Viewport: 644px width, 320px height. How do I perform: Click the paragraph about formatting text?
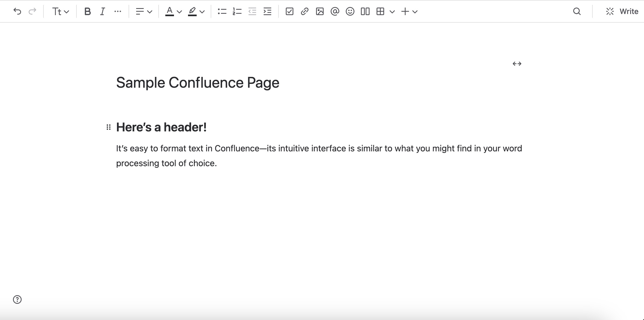319,156
